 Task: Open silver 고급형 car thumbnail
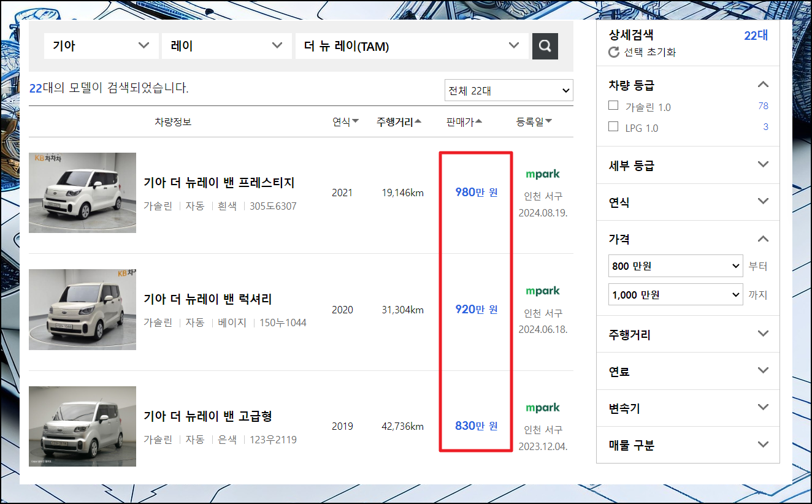pos(82,426)
